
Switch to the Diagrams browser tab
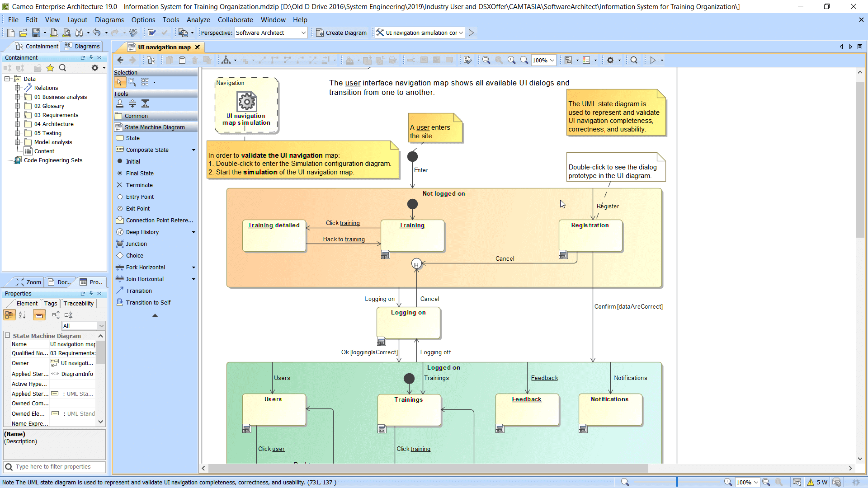click(82, 46)
